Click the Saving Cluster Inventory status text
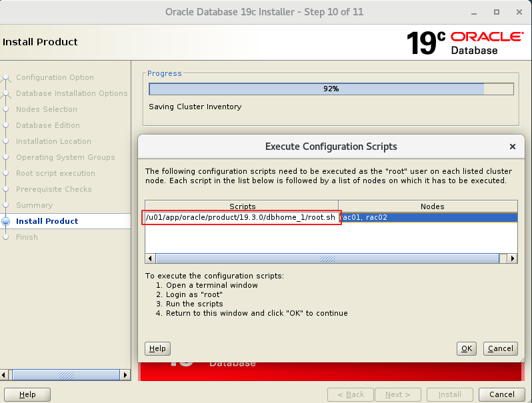Image resolution: width=532 pixels, height=403 pixels. (x=195, y=107)
